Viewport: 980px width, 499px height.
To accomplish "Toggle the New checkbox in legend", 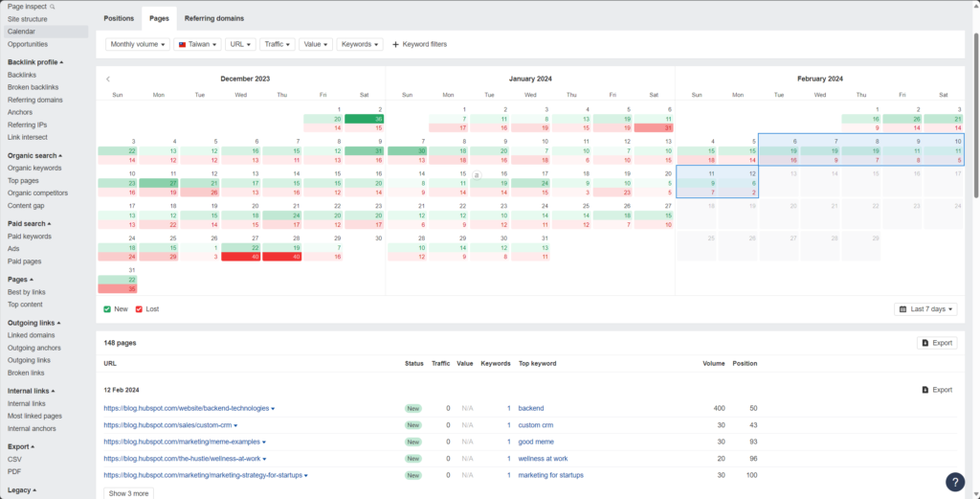I will (107, 309).
